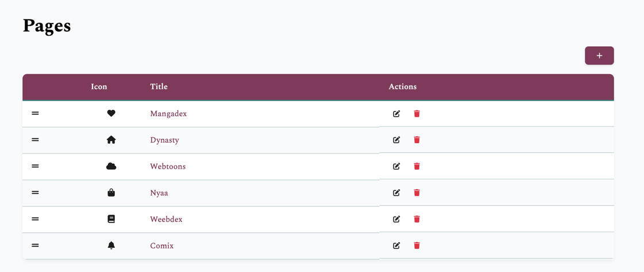Delete the Nyaa page

tap(417, 193)
